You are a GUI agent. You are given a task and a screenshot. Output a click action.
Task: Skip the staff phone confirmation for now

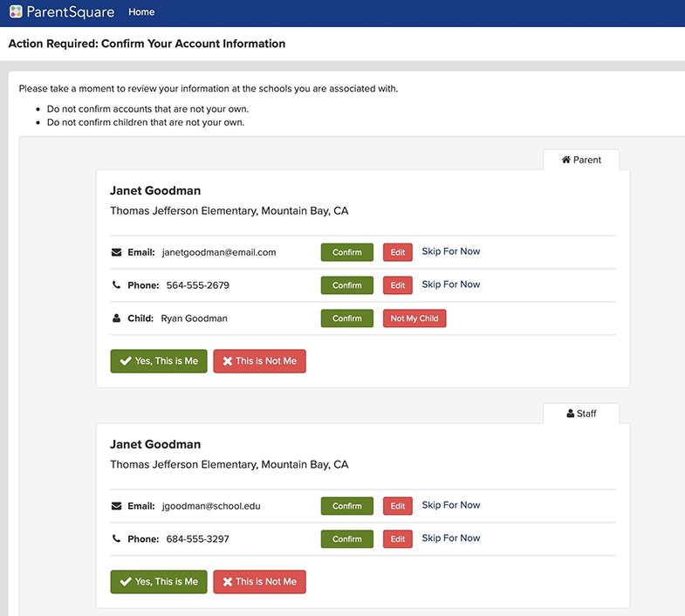(451, 538)
